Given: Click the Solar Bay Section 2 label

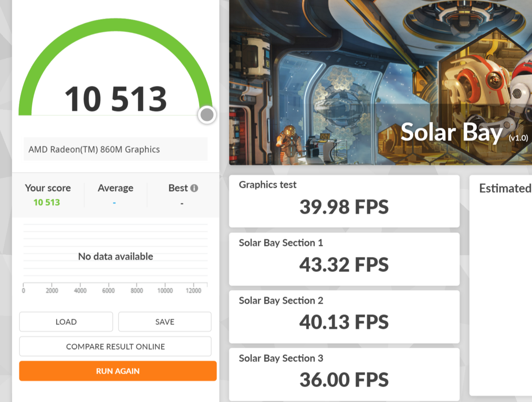Looking at the screenshot, I should click(281, 301).
